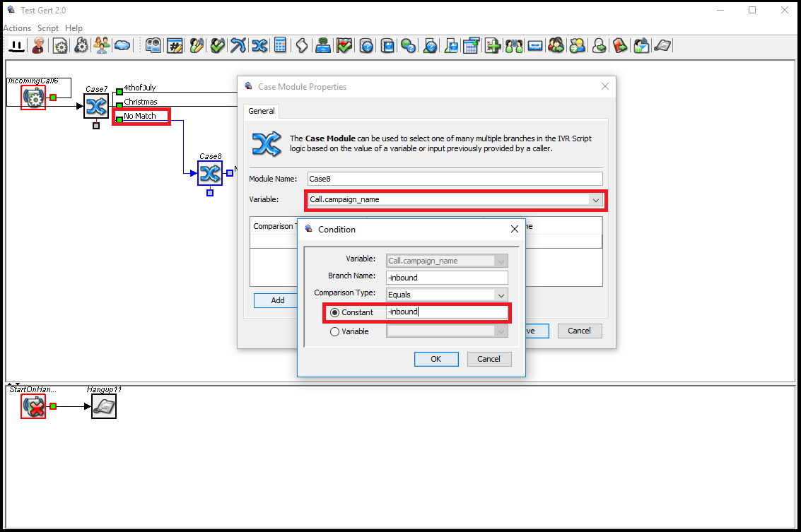Select the Hangup11 module icon
Image resolution: width=801 pixels, height=532 pixels.
point(104,406)
